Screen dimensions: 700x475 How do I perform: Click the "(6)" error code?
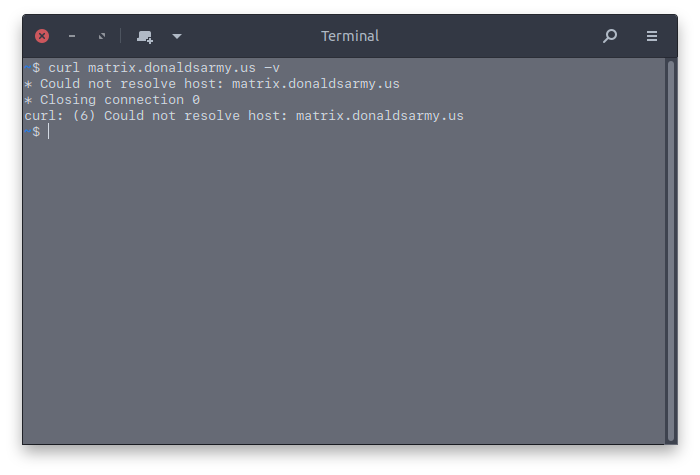[84, 116]
